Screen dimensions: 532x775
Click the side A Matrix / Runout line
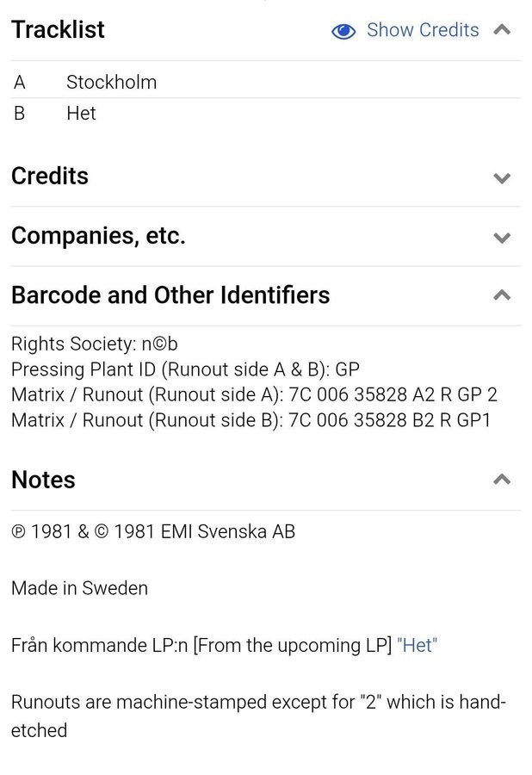coord(254,396)
